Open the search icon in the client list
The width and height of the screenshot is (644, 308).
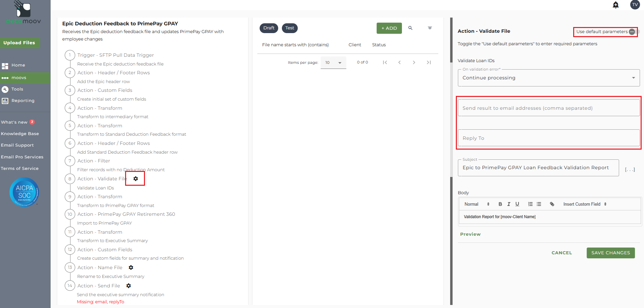click(x=410, y=28)
